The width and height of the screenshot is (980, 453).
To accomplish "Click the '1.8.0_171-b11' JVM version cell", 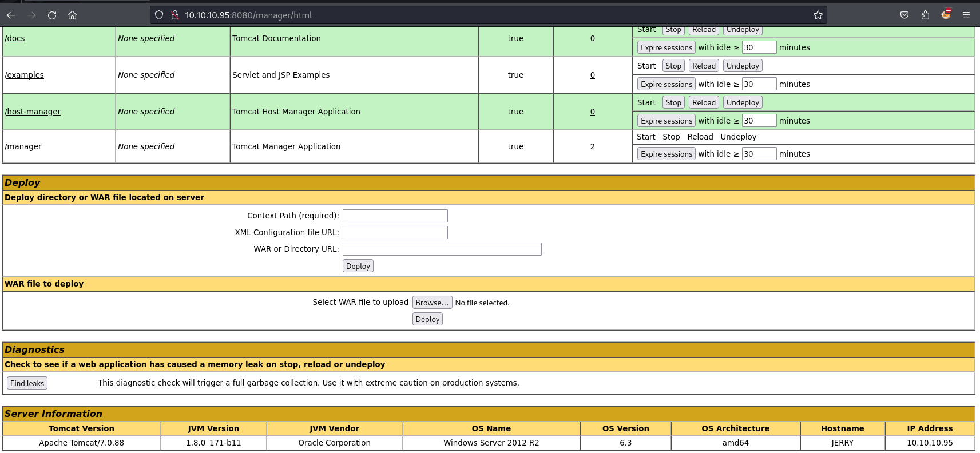I will coord(213,443).
